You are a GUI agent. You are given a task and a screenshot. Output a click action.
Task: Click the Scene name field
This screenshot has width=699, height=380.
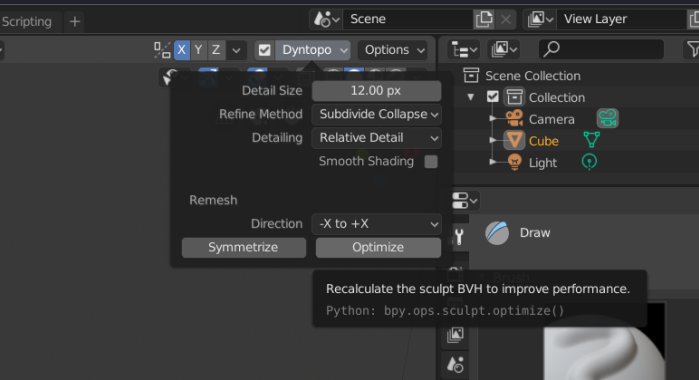coord(407,19)
